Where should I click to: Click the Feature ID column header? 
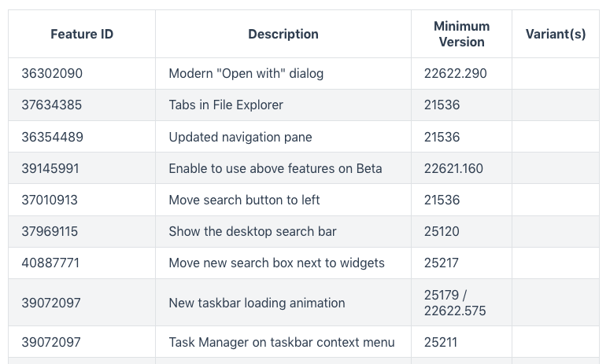[82, 34]
